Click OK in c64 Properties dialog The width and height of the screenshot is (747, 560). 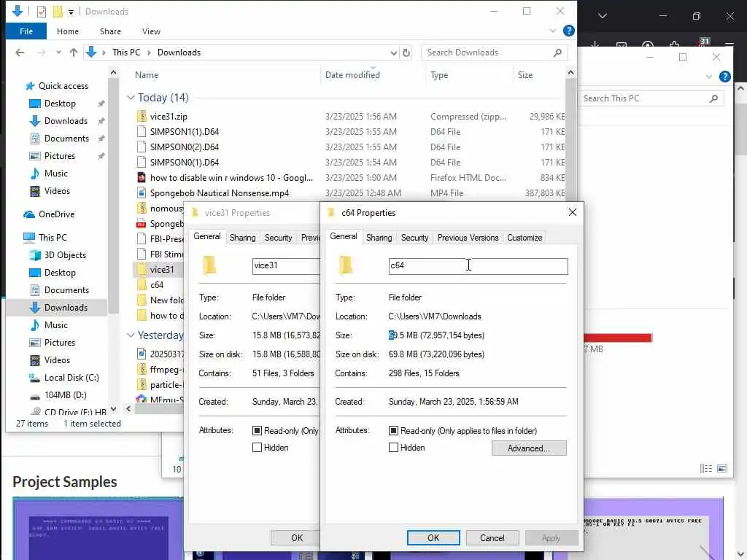(x=433, y=537)
